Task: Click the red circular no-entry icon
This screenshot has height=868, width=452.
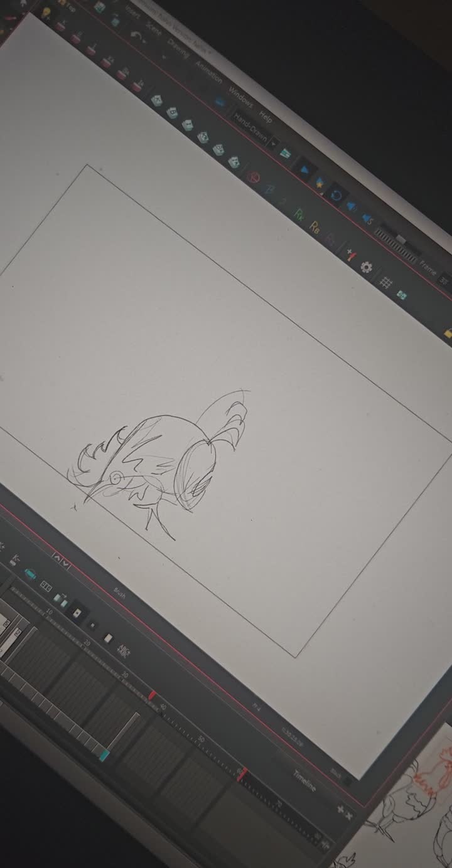Action: click(254, 177)
